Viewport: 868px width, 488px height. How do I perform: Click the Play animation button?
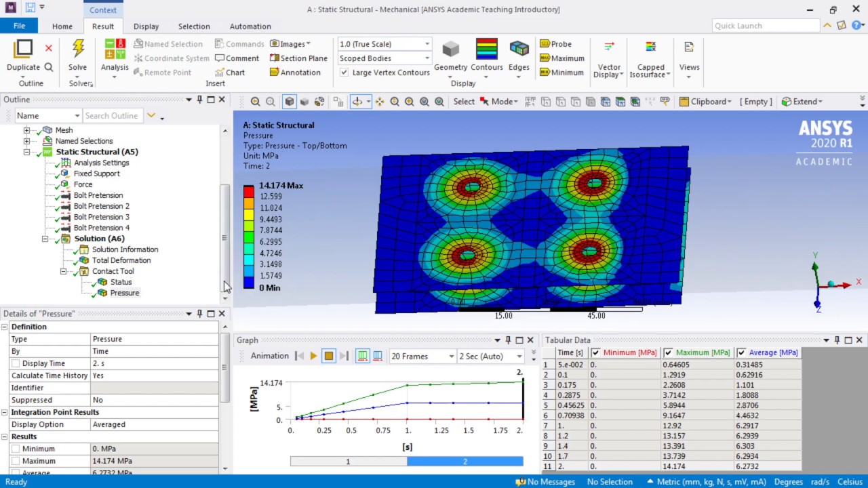coord(313,356)
